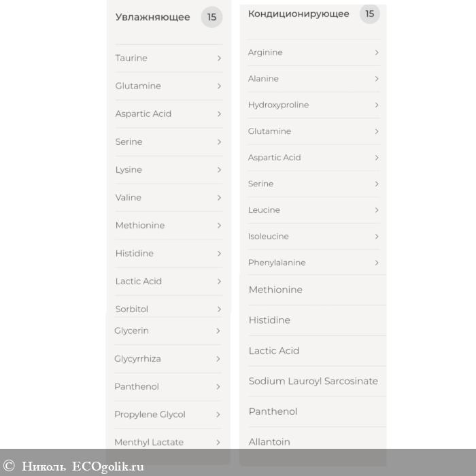The image size is (476, 476).
Task: Open Glutamine chevron in moisturizing list
Action: (x=219, y=86)
